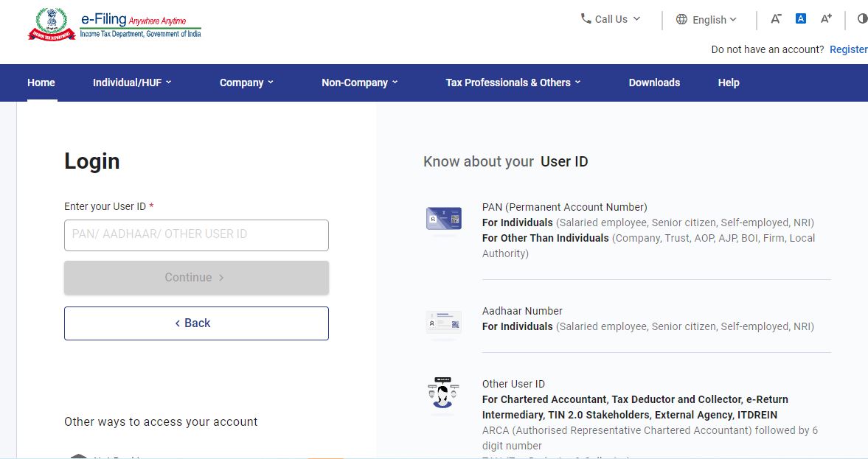868x459 pixels.
Task: Expand the Non-Company menu
Action: [360, 83]
